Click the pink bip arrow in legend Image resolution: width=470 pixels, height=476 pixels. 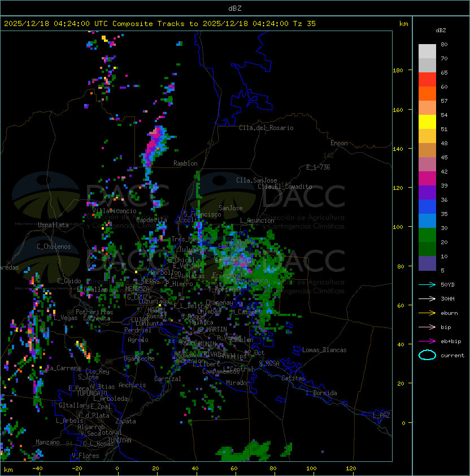(x=427, y=327)
